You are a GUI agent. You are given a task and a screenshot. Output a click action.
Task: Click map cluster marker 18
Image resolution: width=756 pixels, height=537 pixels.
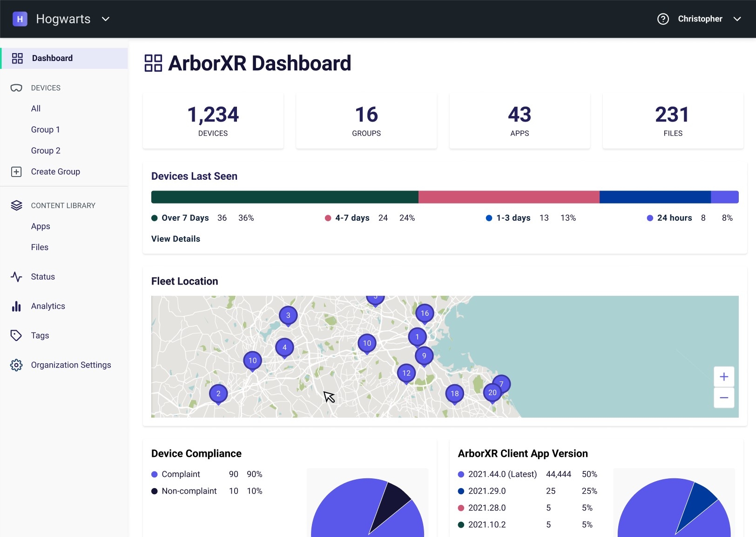455,394
